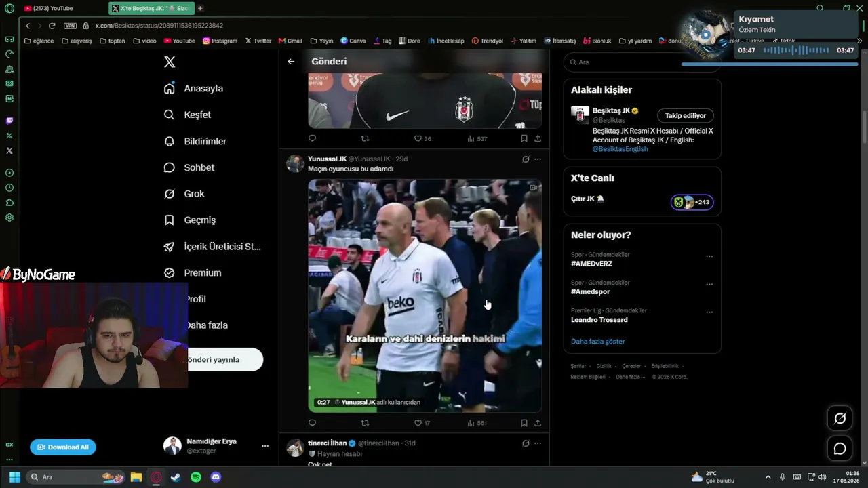
Task: Repost the post with 36 likes
Action: click(x=365, y=138)
